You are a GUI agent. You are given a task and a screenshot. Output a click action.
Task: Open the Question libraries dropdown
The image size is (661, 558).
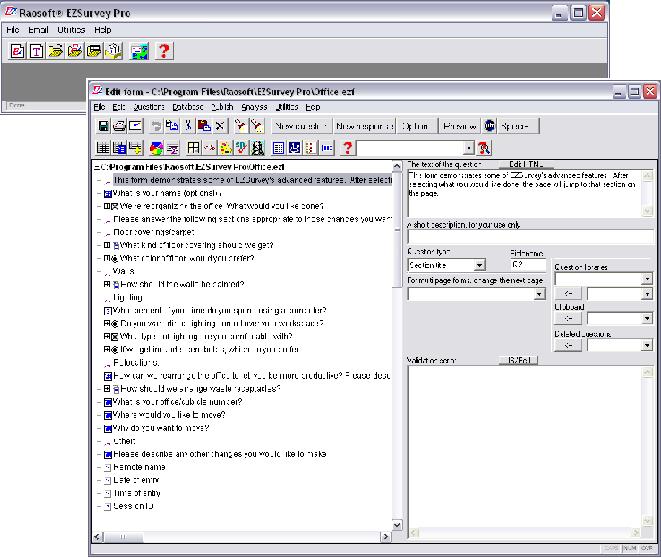pyautogui.click(x=647, y=279)
